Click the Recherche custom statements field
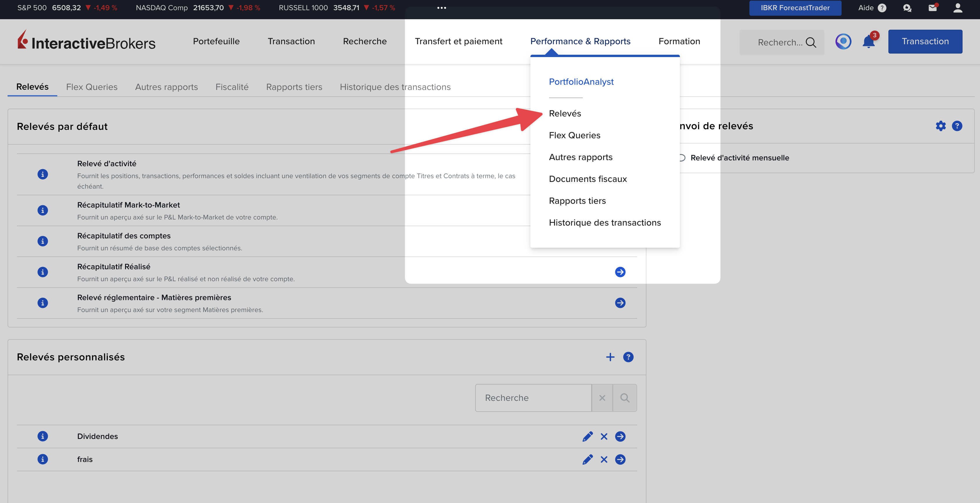 [x=533, y=398]
